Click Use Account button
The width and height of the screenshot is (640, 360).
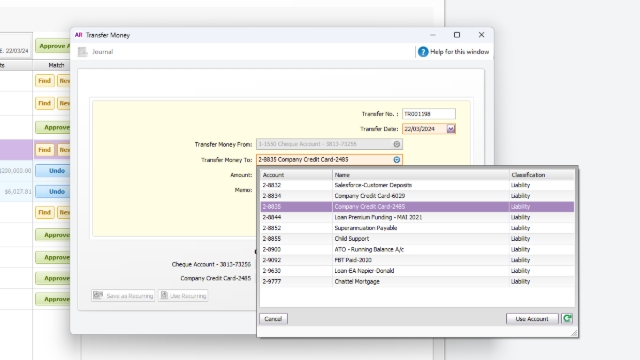point(532,319)
